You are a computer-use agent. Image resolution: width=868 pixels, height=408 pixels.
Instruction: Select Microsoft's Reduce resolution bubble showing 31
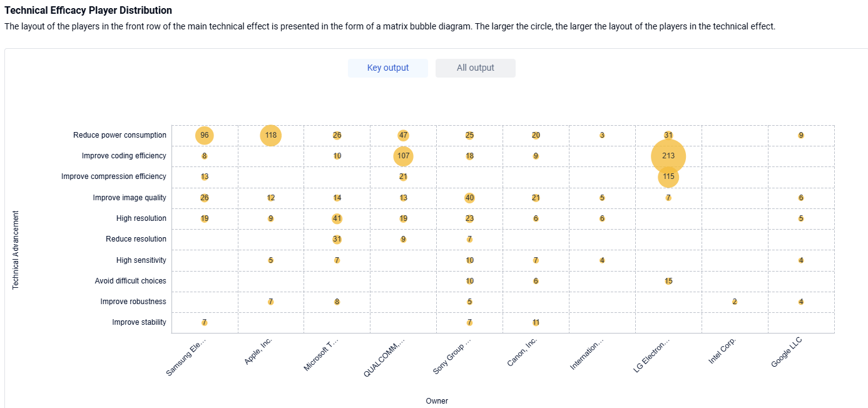pyautogui.click(x=337, y=239)
